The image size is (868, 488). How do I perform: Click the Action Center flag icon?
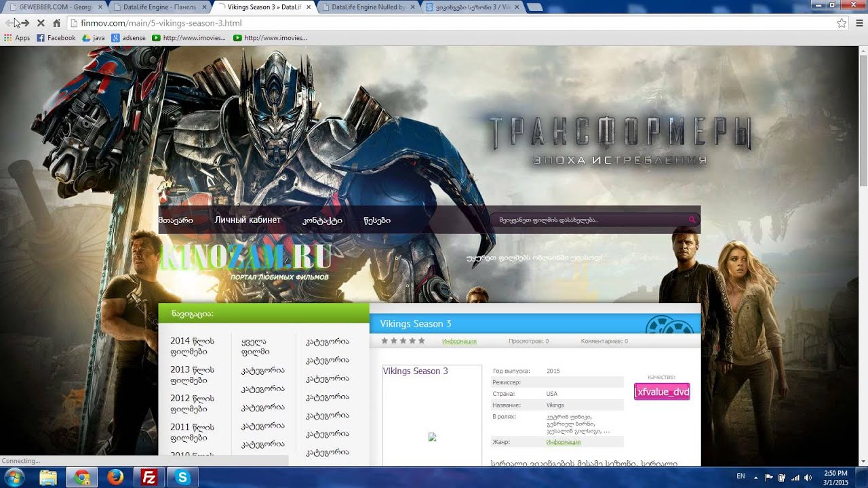(x=769, y=477)
